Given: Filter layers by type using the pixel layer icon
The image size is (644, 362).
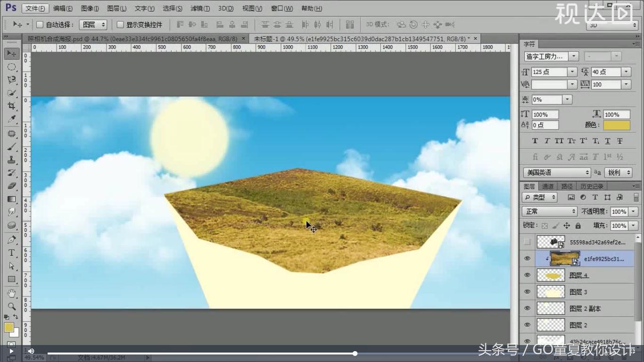Looking at the screenshot, I should [x=571, y=197].
